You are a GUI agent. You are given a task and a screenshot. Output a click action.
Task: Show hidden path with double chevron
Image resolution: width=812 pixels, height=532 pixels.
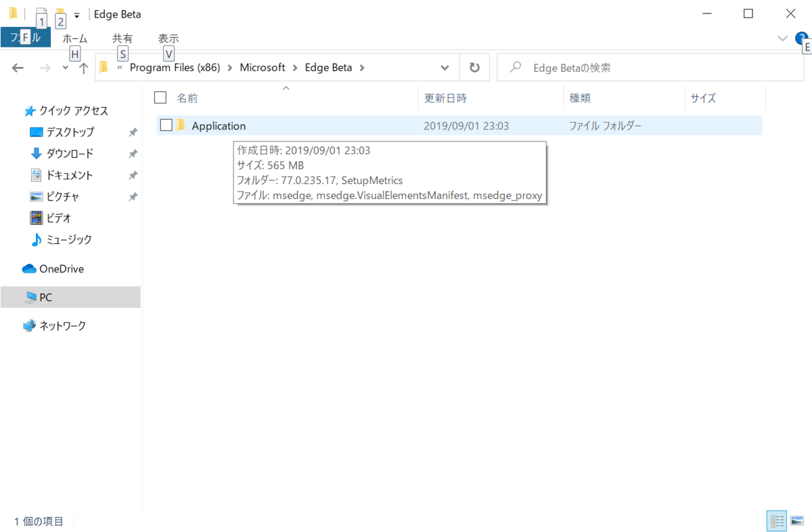tap(120, 68)
